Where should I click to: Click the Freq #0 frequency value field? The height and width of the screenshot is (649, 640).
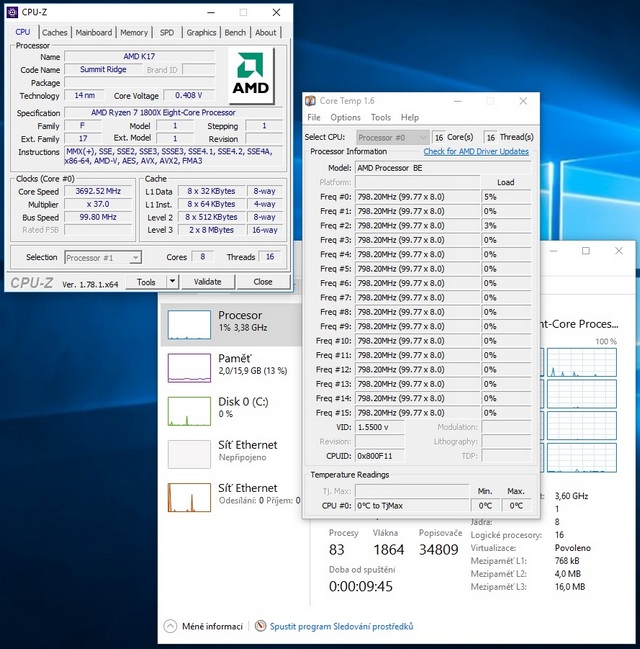pos(417,197)
